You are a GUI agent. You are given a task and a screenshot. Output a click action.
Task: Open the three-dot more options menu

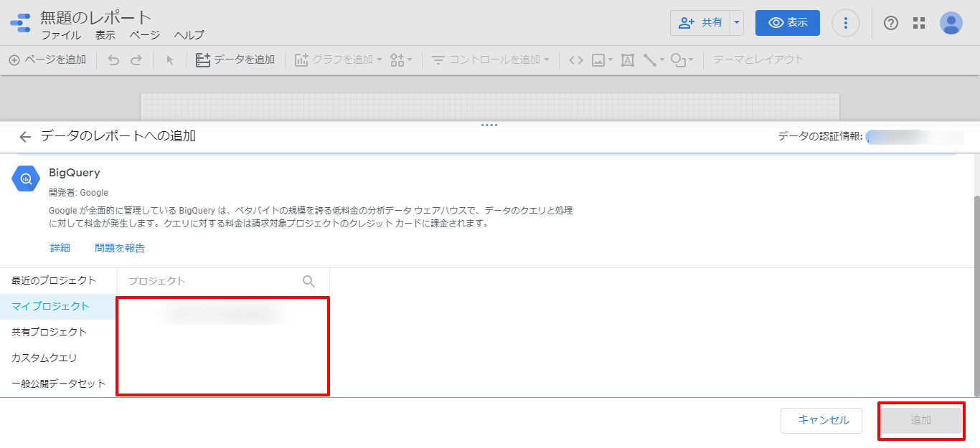846,23
